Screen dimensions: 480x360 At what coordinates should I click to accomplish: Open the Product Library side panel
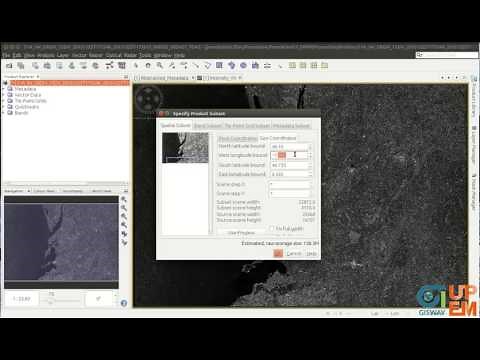[474, 98]
